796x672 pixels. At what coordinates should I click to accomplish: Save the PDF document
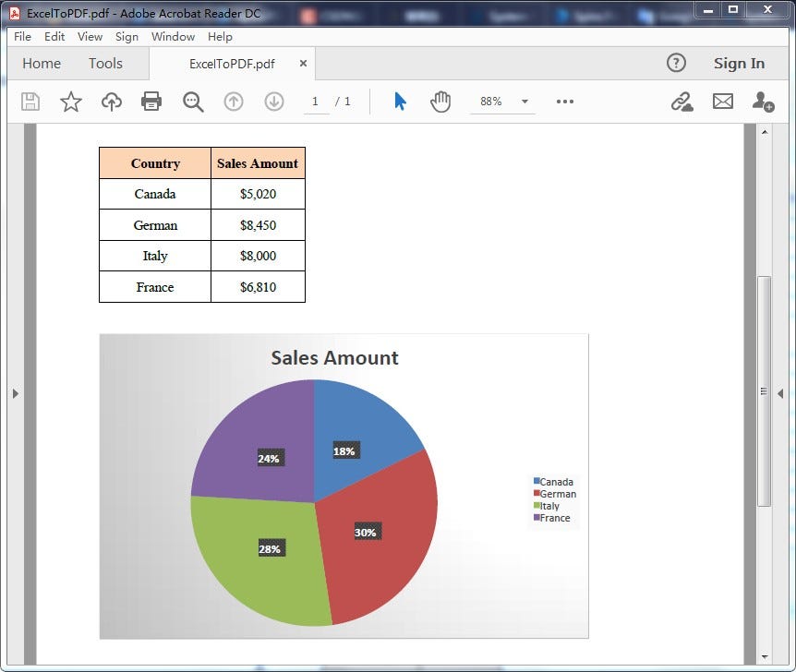click(30, 102)
